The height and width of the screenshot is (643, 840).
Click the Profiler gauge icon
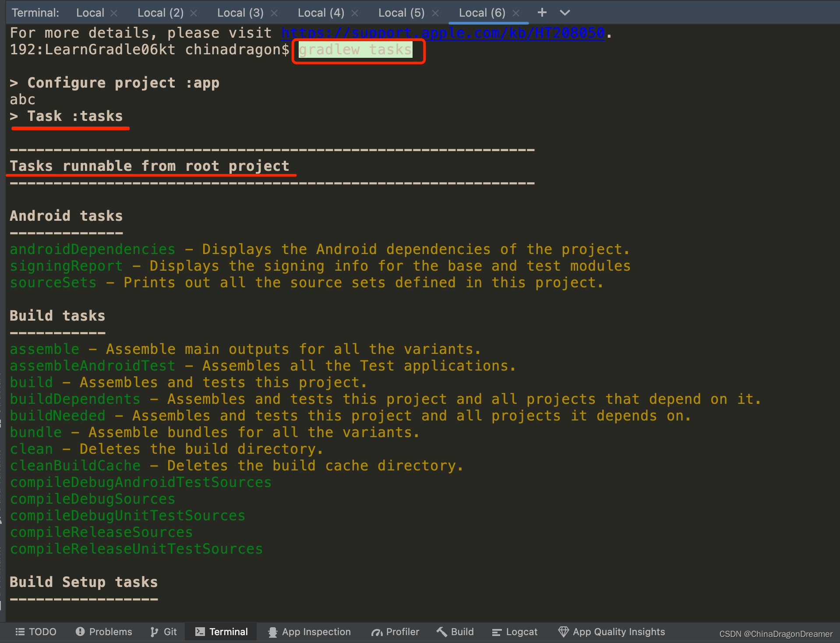(377, 632)
